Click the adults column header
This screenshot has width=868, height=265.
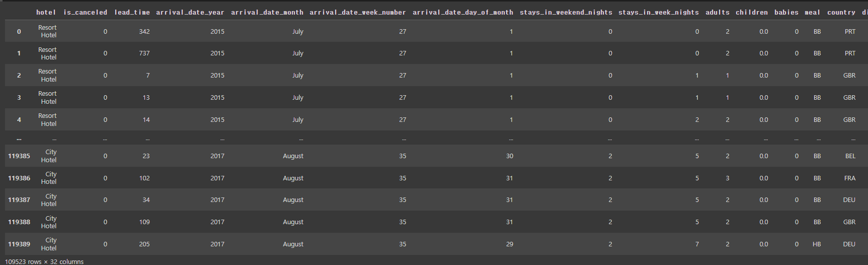(x=718, y=12)
